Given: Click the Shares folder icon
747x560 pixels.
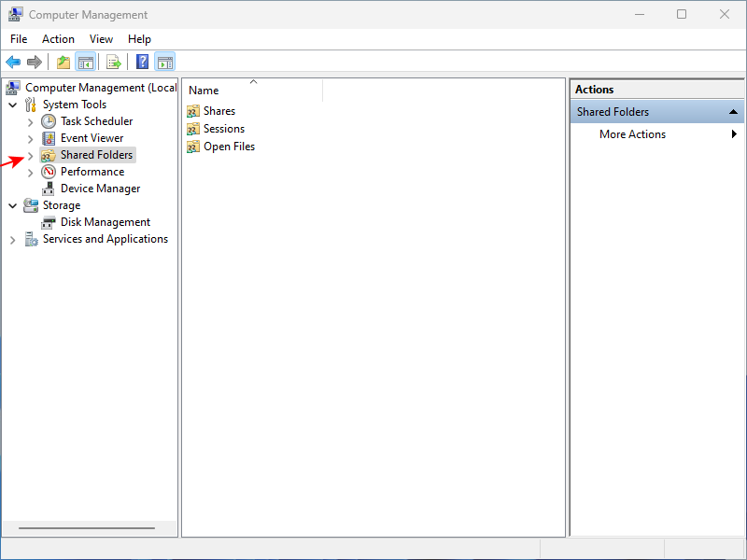Looking at the screenshot, I should coord(193,111).
